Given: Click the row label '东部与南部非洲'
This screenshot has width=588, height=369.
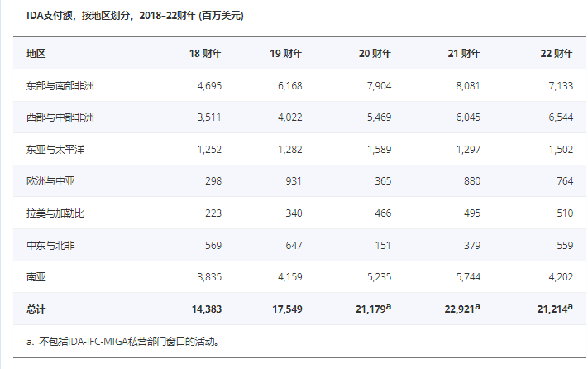Looking at the screenshot, I should 60,86.
